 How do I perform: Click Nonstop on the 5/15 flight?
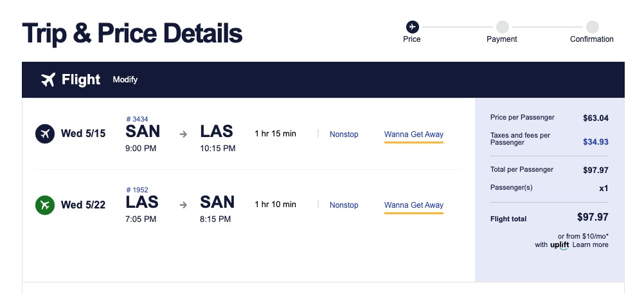[344, 134]
